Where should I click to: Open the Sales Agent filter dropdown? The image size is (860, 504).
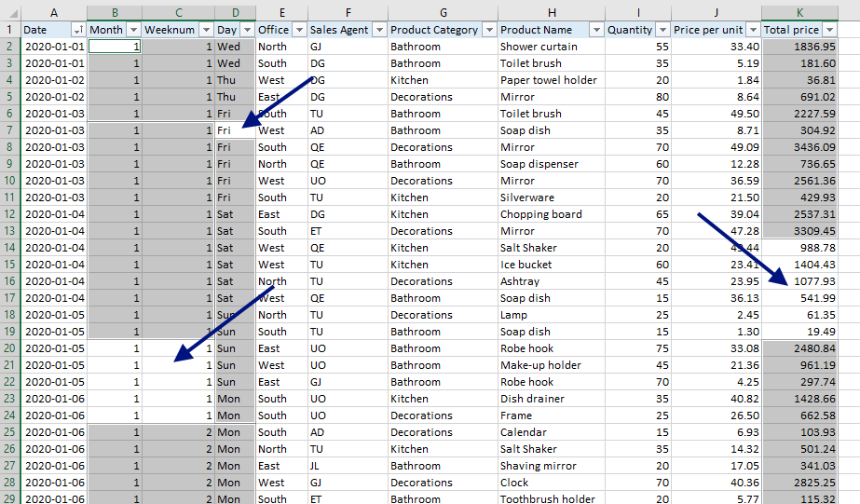pyautogui.click(x=379, y=30)
